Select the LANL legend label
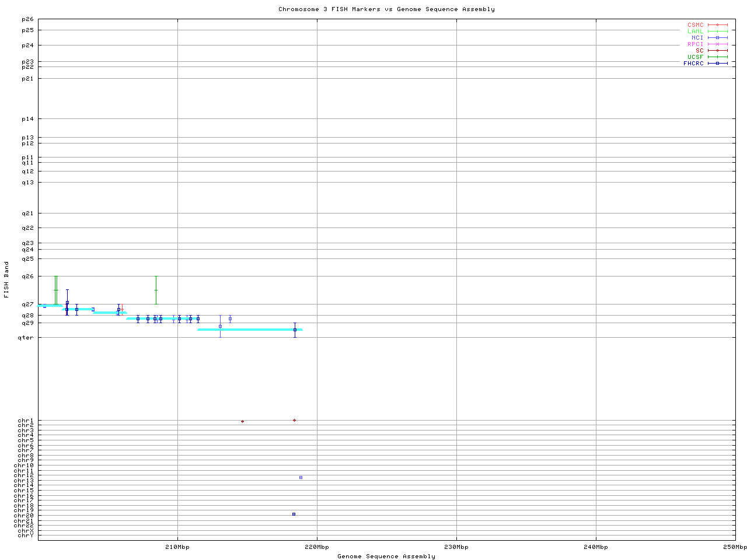The image size is (747, 560). pyautogui.click(x=695, y=32)
